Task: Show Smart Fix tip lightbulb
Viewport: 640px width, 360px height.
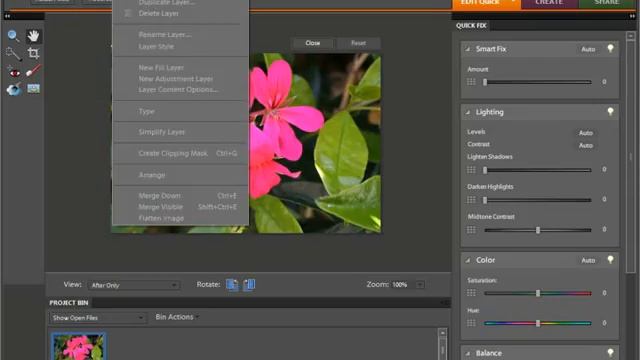Action: pos(610,49)
